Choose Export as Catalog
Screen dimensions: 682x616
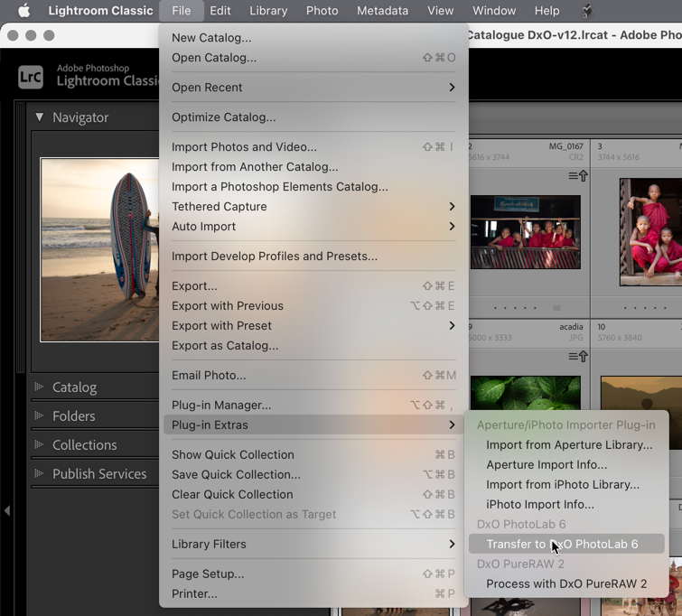pyautogui.click(x=313, y=346)
